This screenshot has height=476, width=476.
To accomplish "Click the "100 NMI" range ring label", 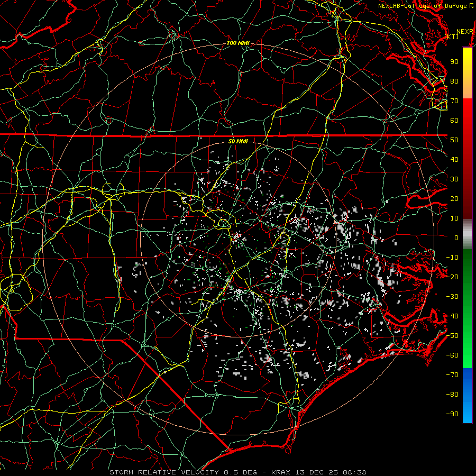I will pos(238,43).
